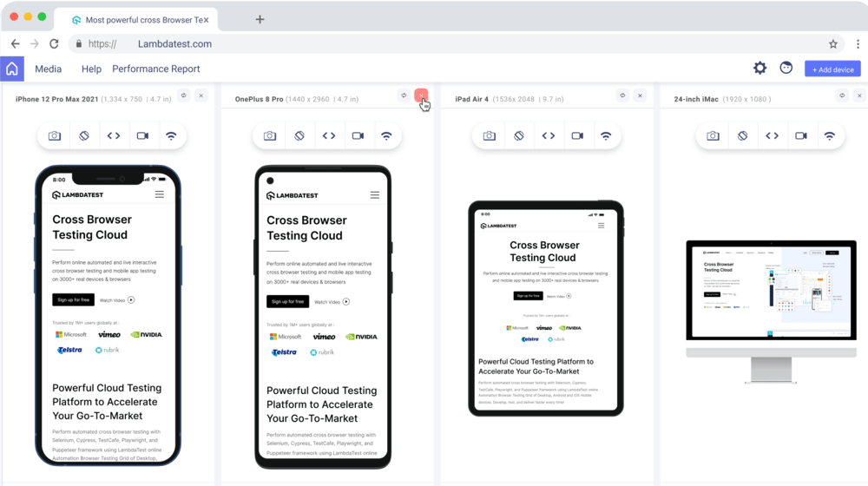Image resolution: width=868 pixels, height=486 pixels.
Task: Close the OnePlus 8 Pro device panel
Action: click(x=421, y=95)
